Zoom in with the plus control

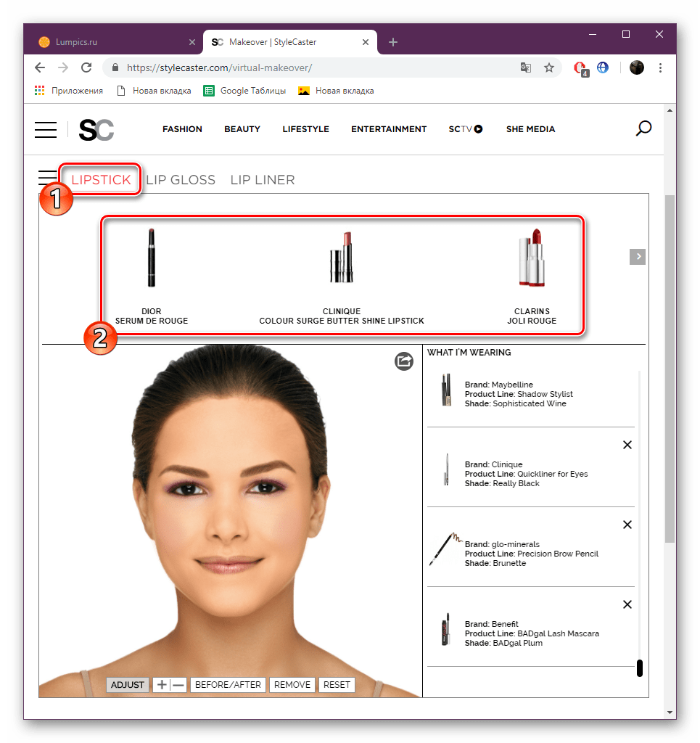(162, 684)
